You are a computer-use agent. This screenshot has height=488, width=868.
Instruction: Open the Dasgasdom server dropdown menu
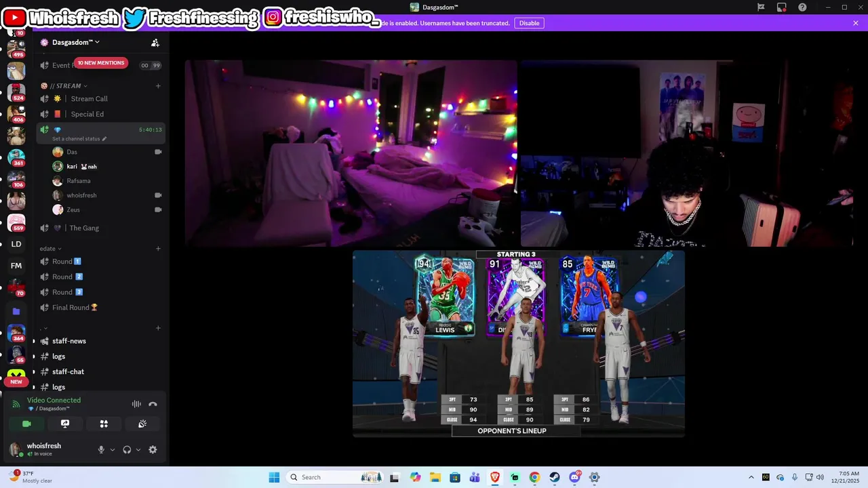tap(76, 42)
